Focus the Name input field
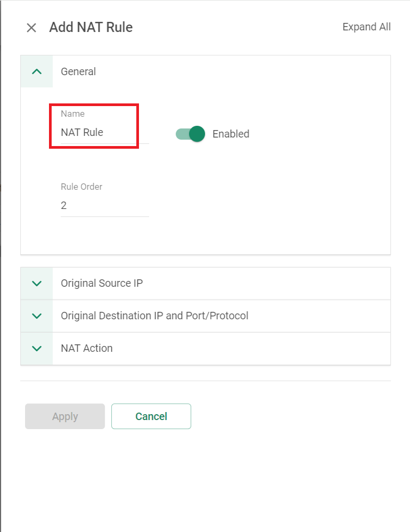 (x=105, y=133)
